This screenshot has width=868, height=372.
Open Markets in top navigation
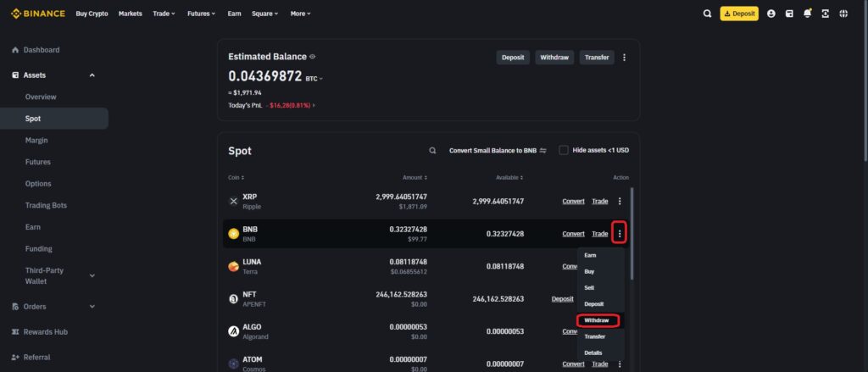point(130,14)
